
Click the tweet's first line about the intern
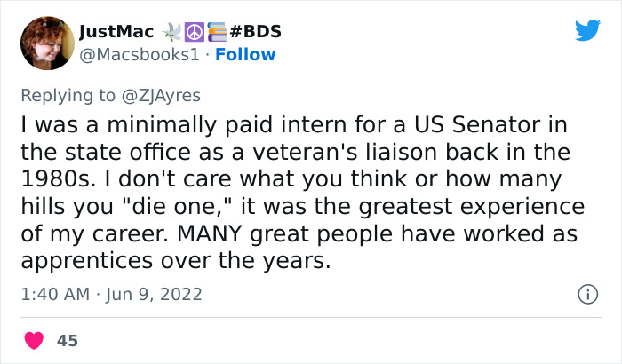tap(294, 126)
